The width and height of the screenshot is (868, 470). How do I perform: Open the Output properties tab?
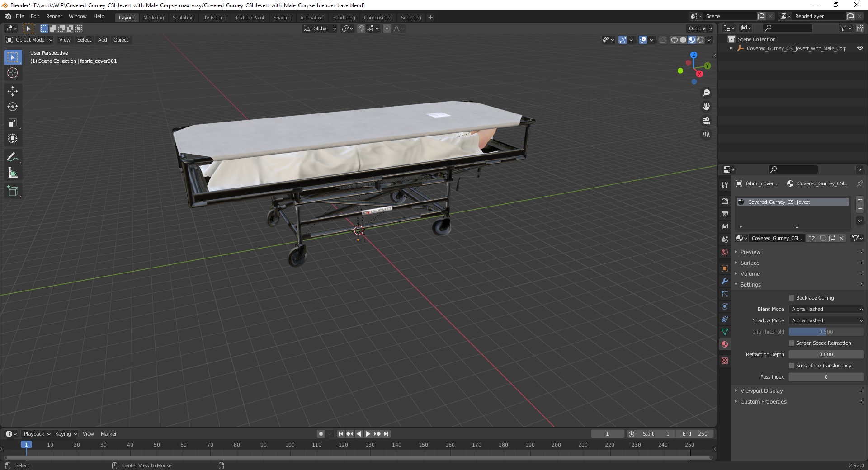point(725,214)
